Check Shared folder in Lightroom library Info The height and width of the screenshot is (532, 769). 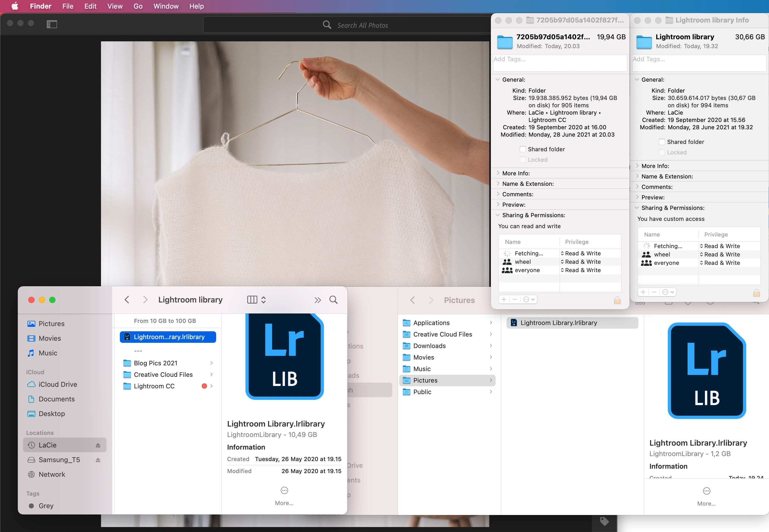[662, 142]
